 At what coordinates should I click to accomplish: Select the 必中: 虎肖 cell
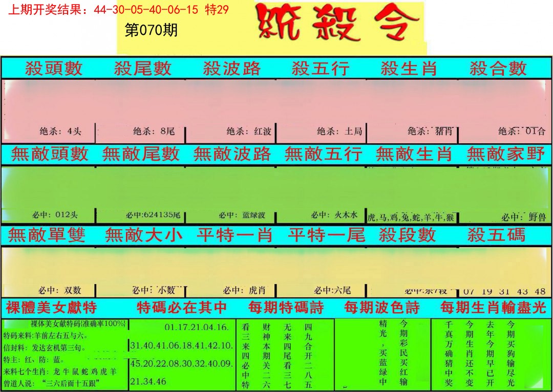[x=242, y=291]
